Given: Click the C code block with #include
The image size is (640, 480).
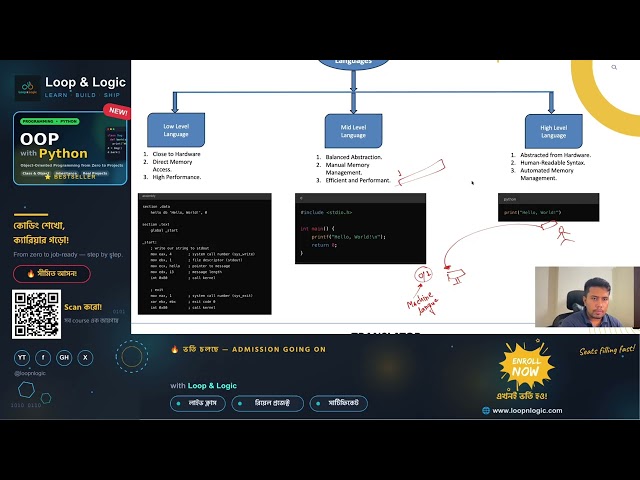Looking at the screenshot, I should tap(360, 229).
